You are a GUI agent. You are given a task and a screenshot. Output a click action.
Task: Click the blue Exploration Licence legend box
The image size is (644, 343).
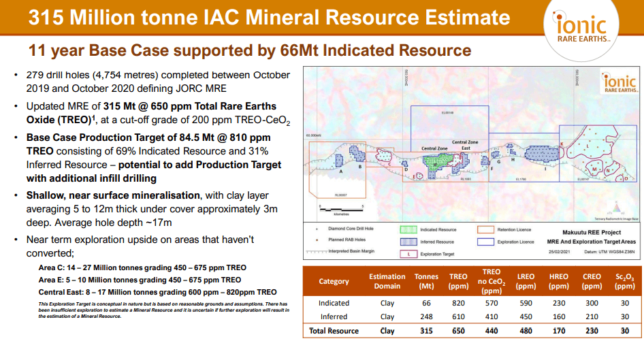click(x=485, y=242)
